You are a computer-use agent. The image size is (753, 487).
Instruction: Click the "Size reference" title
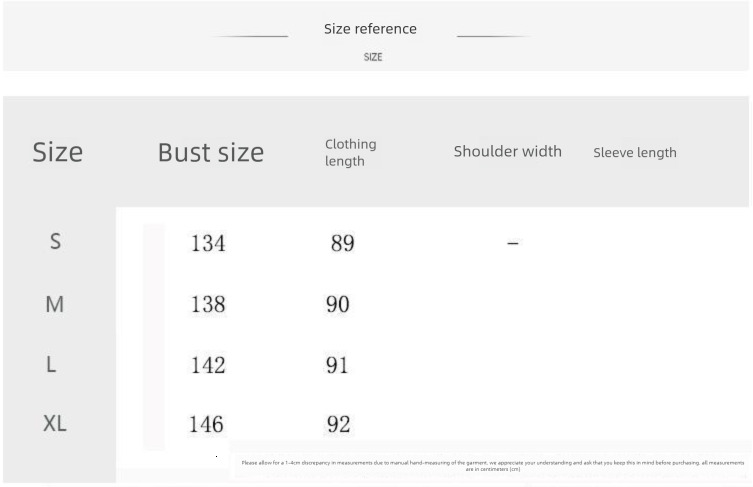(370, 29)
